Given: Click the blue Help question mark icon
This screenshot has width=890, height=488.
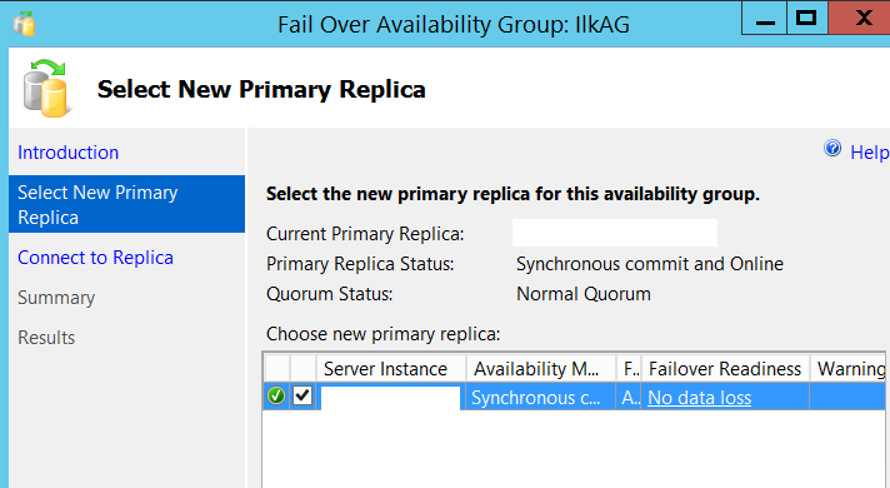Looking at the screenshot, I should 832,149.
